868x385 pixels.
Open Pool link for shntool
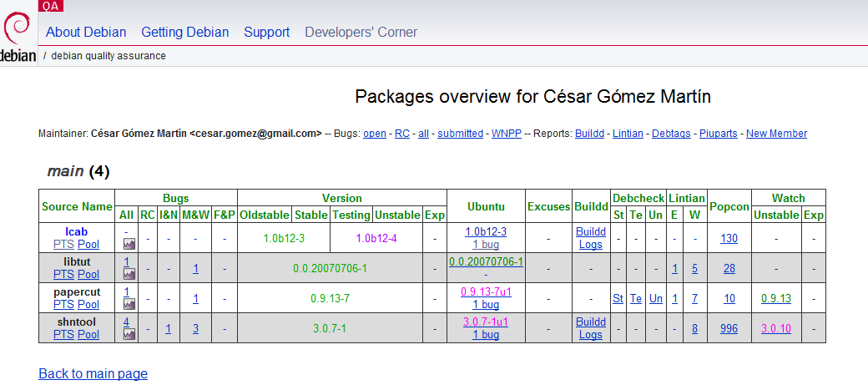[88, 335]
